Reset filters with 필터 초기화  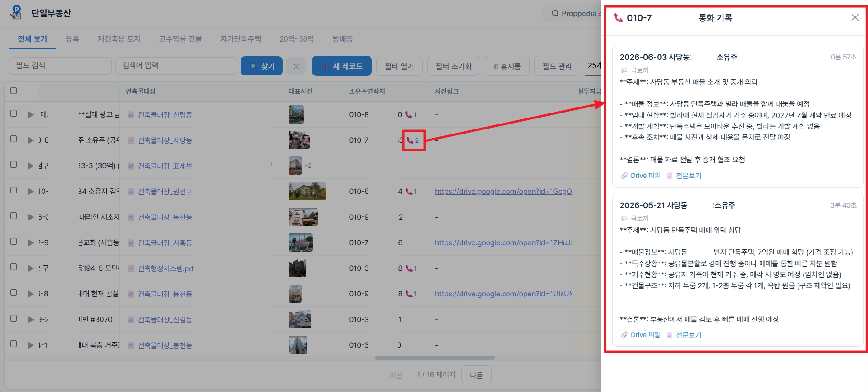pos(453,66)
